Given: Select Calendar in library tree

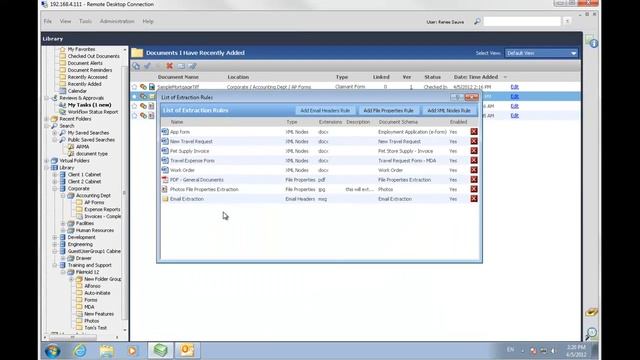Looking at the screenshot, I should (x=77, y=91).
